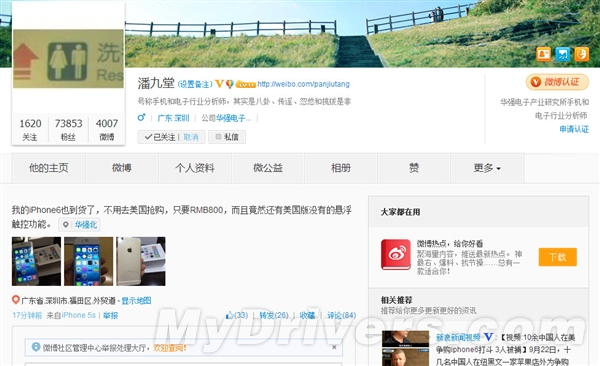The height and width of the screenshot is (366, 600).
Task: Click the orange contact card icon on banner
Action: (543, 54)
